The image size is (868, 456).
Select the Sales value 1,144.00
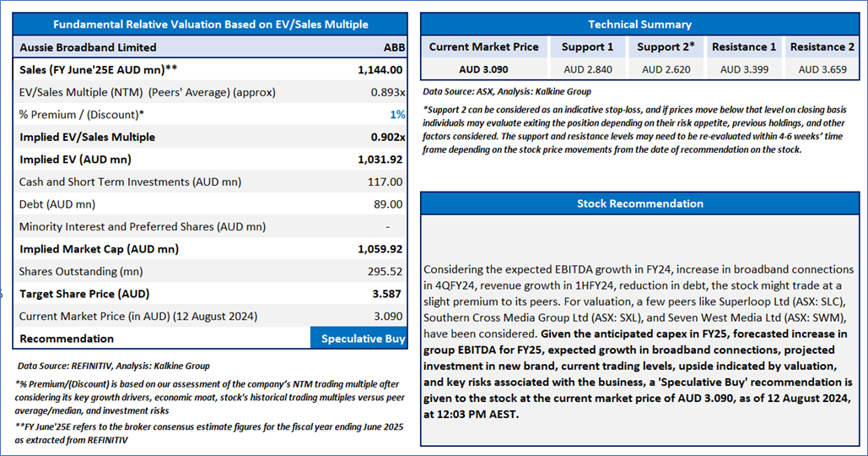380,69
